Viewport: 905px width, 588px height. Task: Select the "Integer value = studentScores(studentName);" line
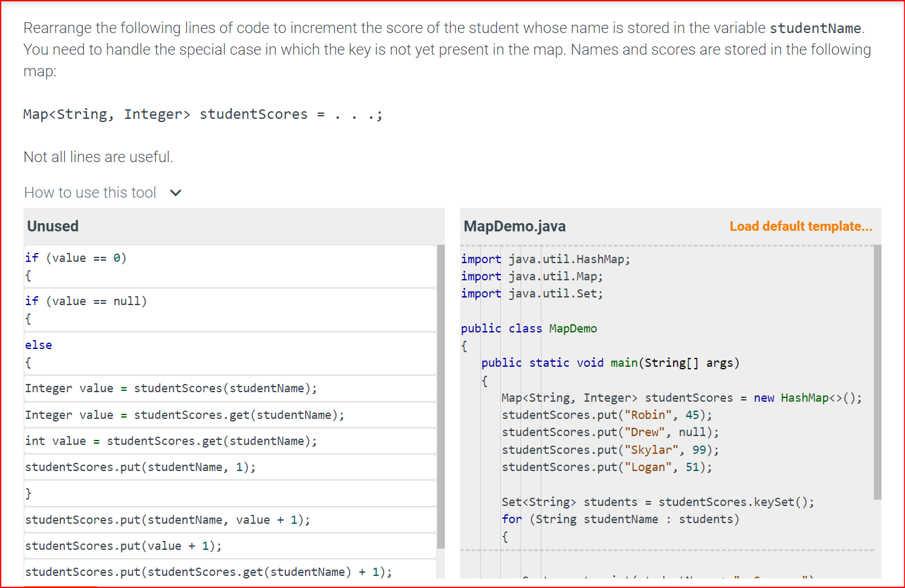tap(170, 388)
